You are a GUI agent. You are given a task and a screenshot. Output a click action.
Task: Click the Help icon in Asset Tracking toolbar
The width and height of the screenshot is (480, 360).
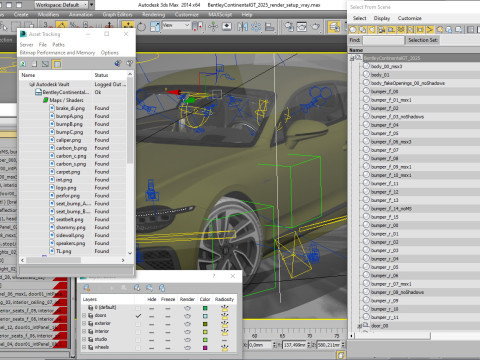point(130,63)
